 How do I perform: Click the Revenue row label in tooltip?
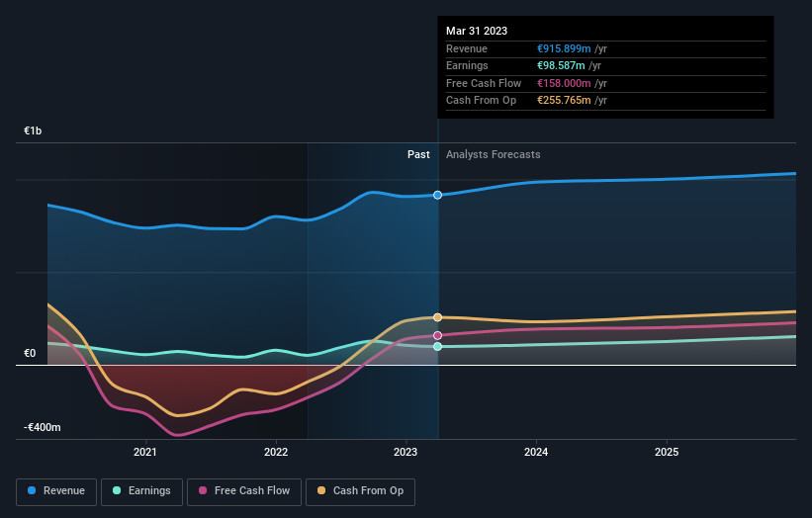click(x=467, y=48)
